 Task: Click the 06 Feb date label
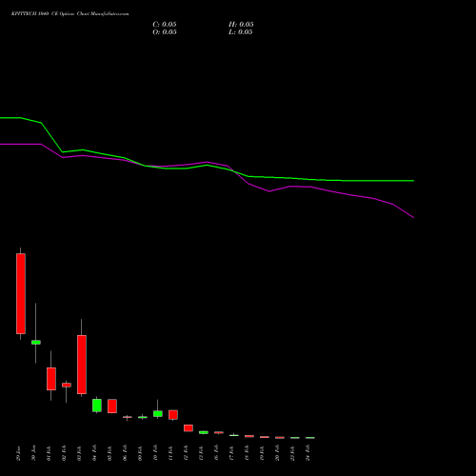tap(126, 453)
